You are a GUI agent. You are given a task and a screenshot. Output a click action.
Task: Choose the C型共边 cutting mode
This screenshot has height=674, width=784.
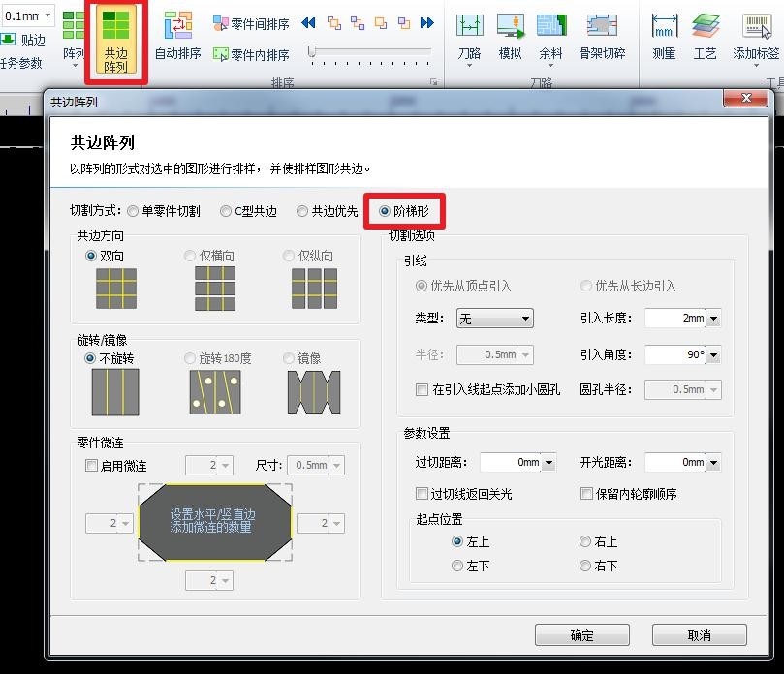(x=226, y=211)
